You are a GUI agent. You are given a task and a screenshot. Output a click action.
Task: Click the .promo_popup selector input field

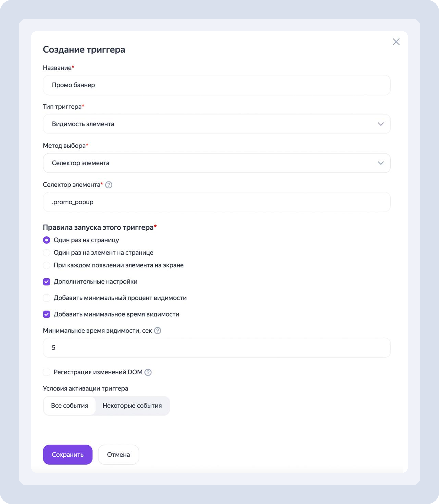[217, 202]
